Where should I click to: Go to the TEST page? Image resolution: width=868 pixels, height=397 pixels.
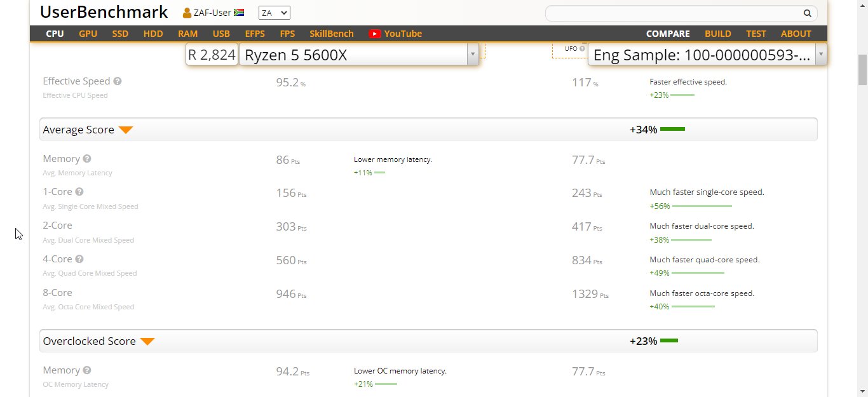756,34
